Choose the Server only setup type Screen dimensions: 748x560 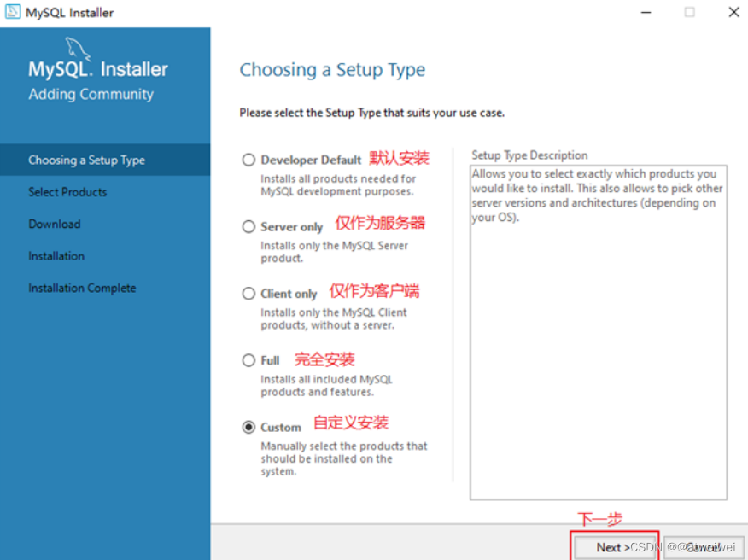click(x=248, y=226)
